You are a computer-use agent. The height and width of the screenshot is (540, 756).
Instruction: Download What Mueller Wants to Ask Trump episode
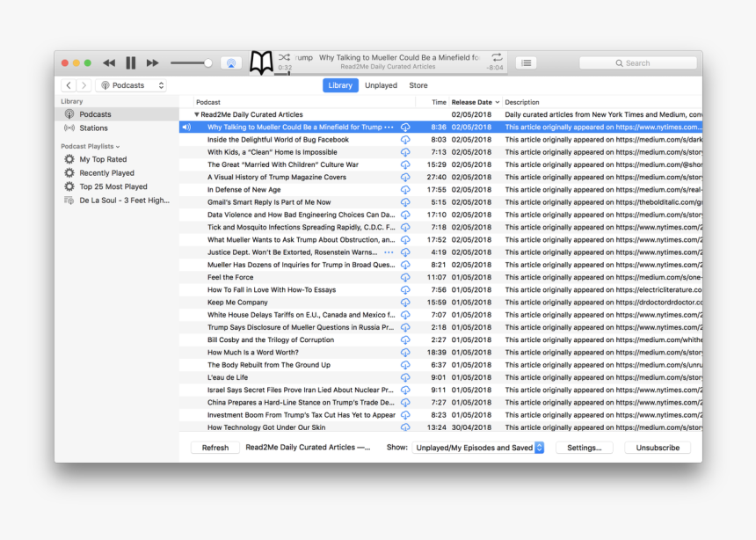pos(405,240)
